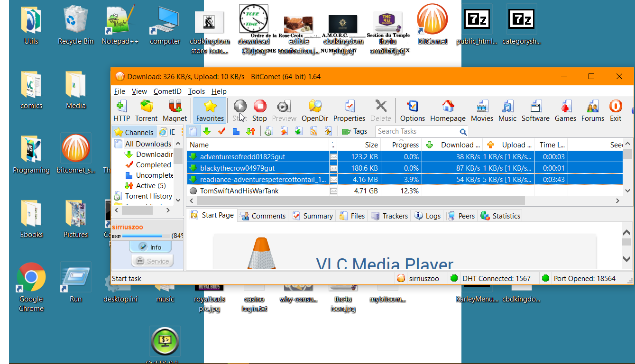Screen dimensions: 635x364
Task: Select the blackythecrow04979gut task
Action: tap(405, 168)
